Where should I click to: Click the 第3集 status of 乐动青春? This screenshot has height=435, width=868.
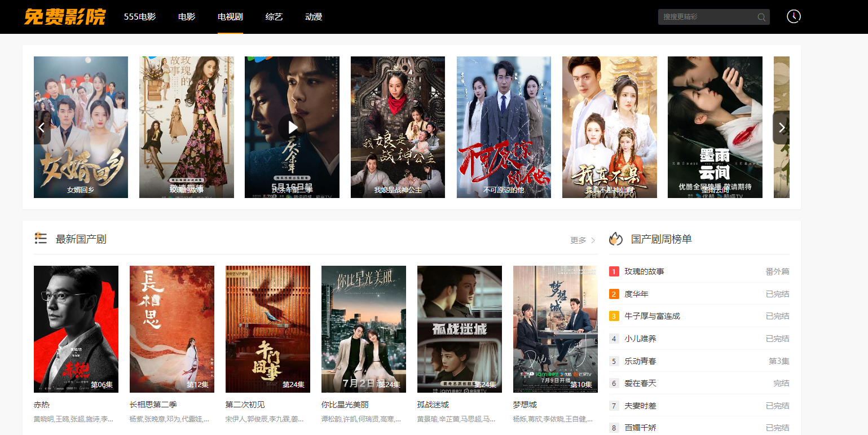(779, 361)
